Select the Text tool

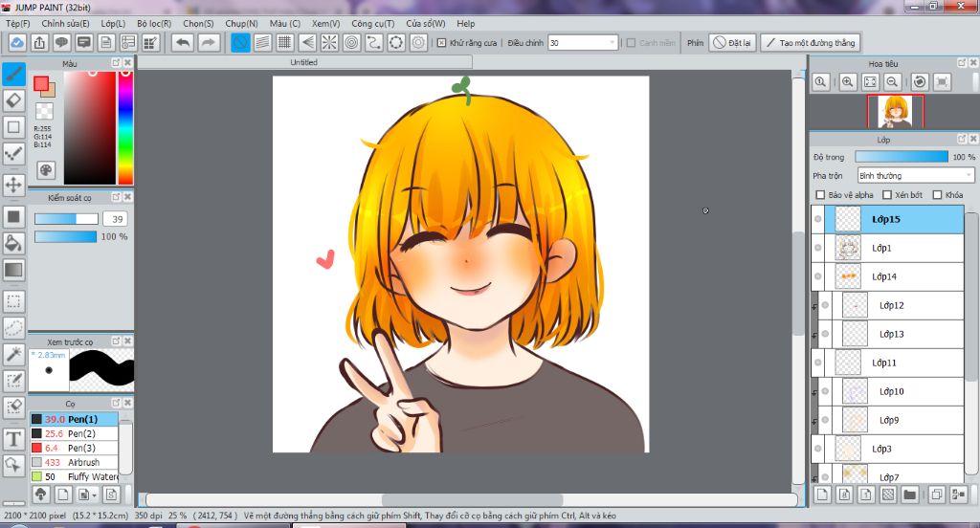[13, 439]
